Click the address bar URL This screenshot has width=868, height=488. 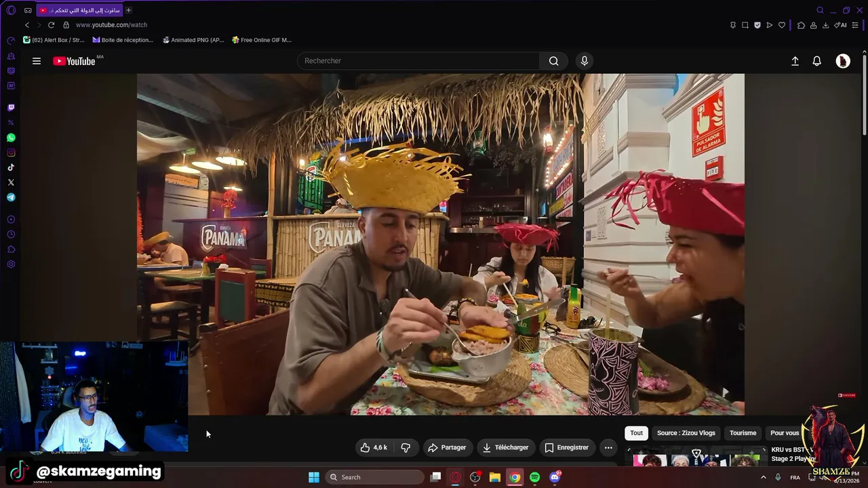point(111,25)
